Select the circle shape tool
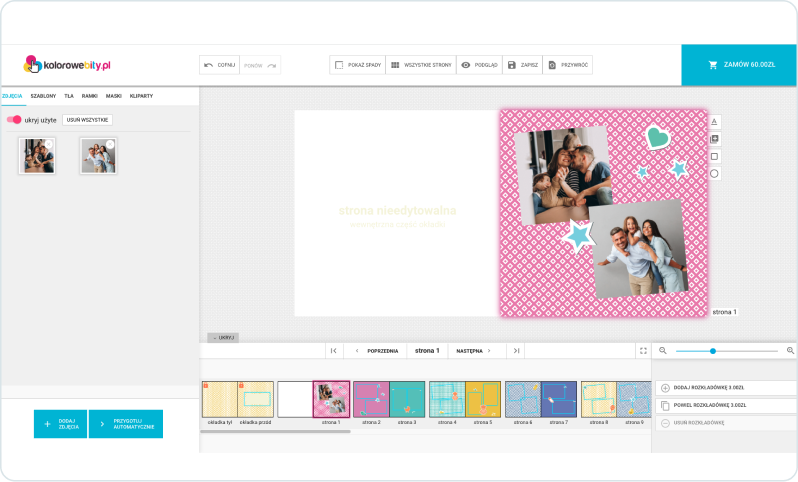 [x=714, y=173]
